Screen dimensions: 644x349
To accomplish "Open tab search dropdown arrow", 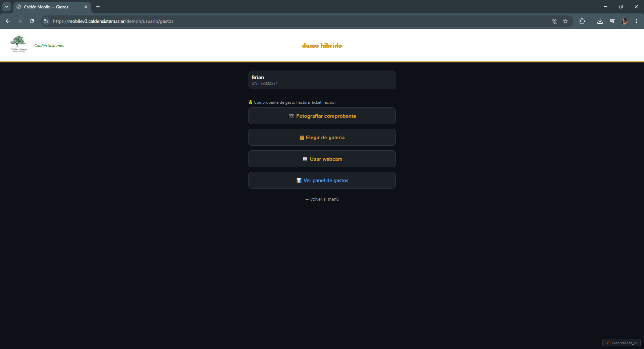I will pos(7,7).
